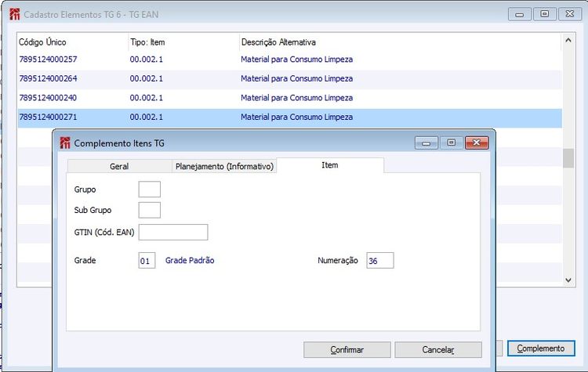Image resolution: width=588 pixels, height=372 pixels.
Task: Click the list scrollbar down arrow
Action: pos(568,280)
